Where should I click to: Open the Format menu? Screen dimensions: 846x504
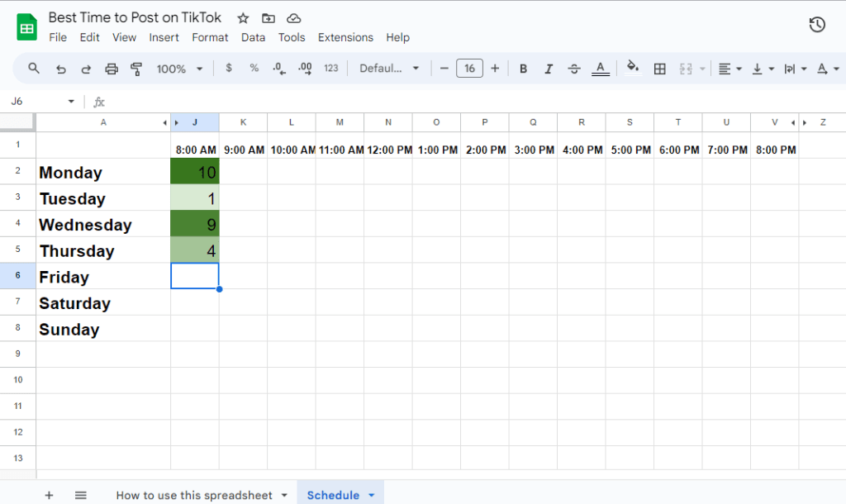tap(210, 37)
